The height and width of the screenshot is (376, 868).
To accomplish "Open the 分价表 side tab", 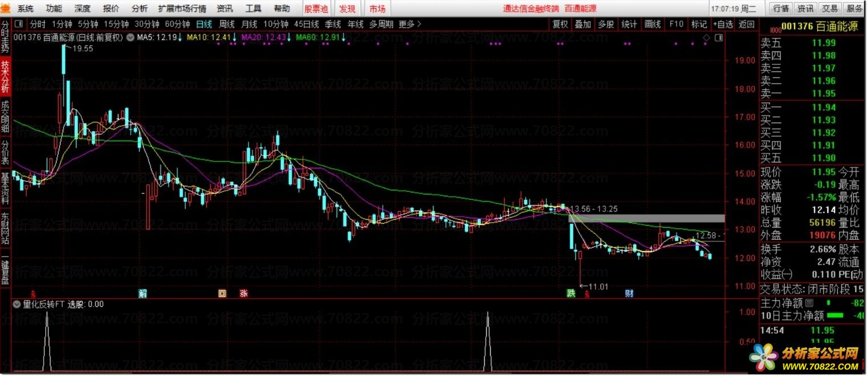I will [5, 151].
